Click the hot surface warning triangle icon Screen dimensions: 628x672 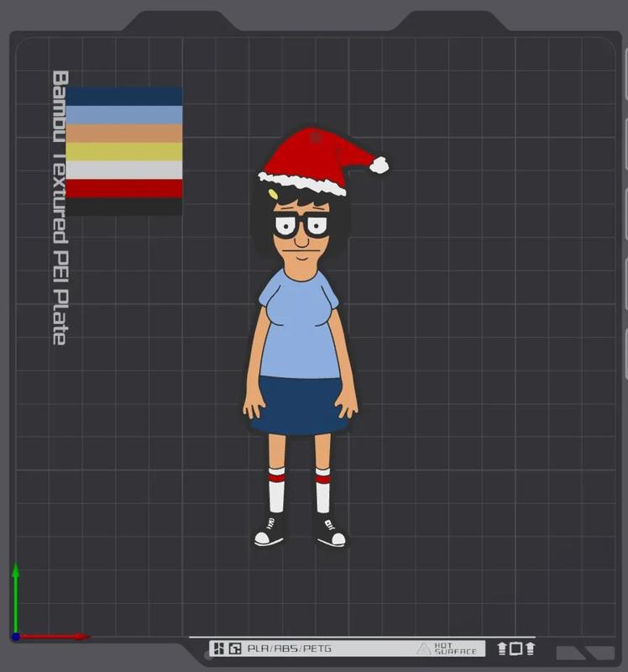[x=424, y=648]
